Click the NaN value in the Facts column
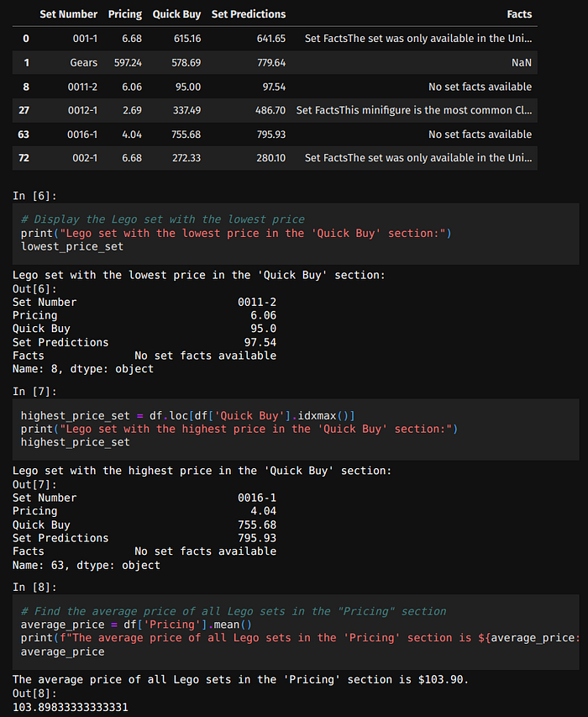 tap(521, 63)
